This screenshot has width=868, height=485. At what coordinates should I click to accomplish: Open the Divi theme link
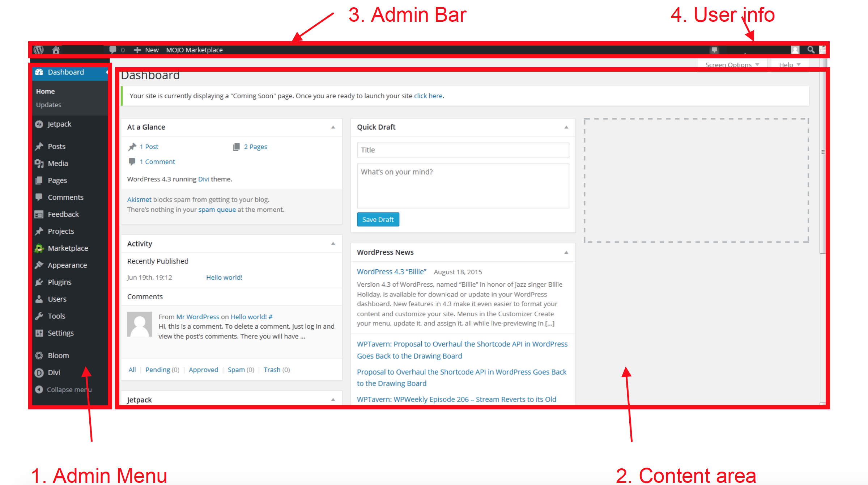(204, 179)
